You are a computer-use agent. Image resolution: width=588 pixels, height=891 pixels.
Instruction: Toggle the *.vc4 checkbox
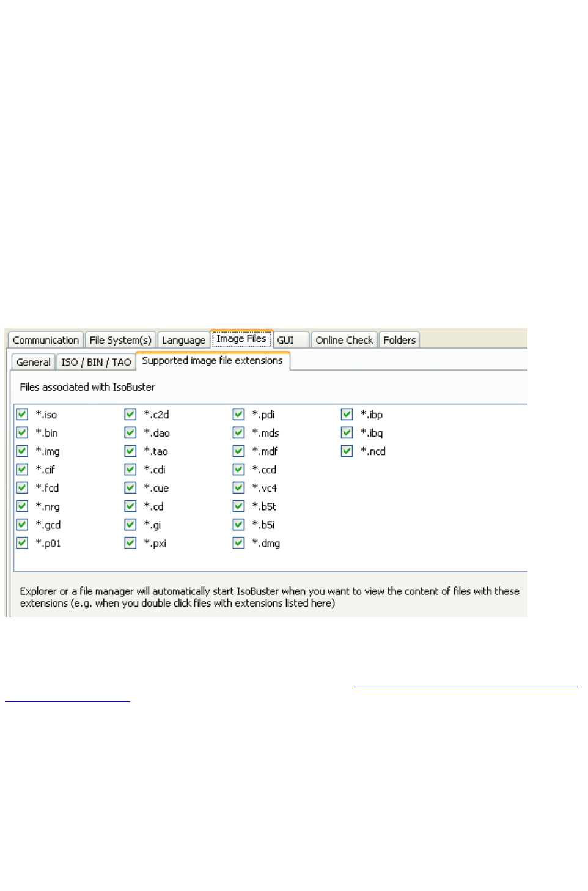click(238, 487)
